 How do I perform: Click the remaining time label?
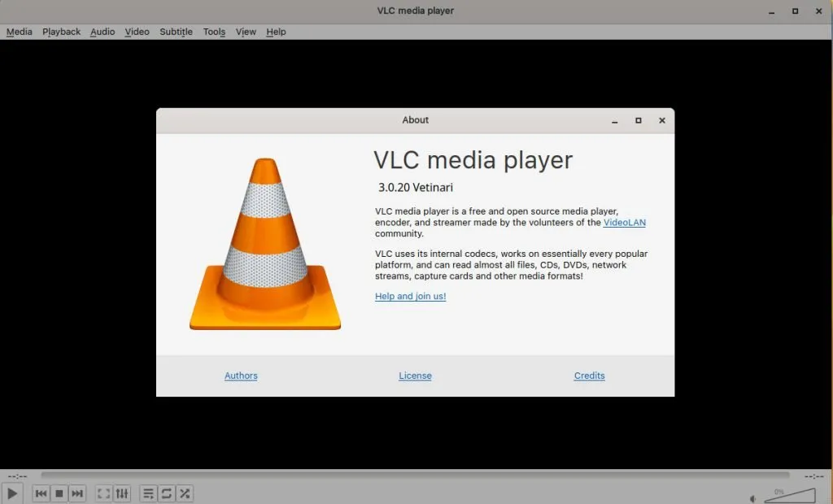[813, 476]
